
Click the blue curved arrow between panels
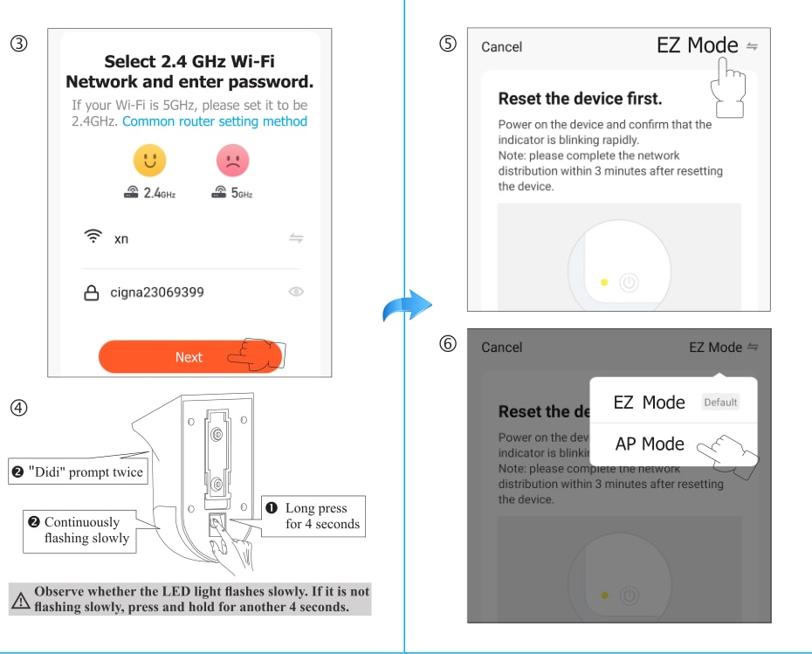(x=408, y=306)
